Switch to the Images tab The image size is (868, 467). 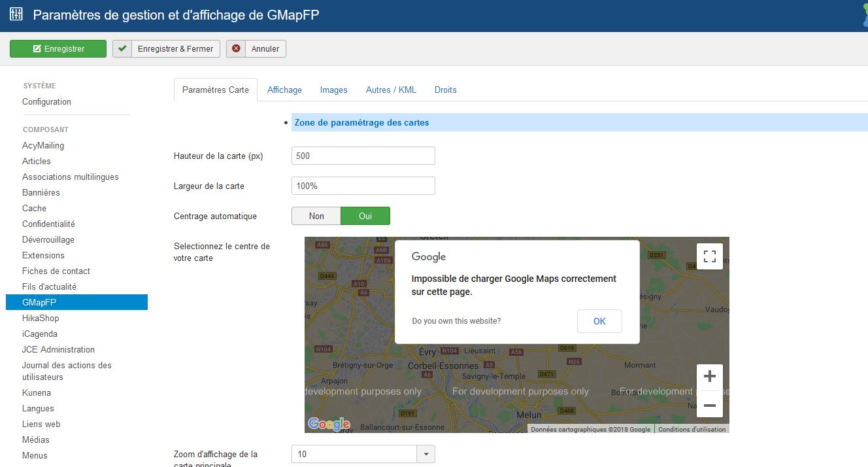[334, 90]
